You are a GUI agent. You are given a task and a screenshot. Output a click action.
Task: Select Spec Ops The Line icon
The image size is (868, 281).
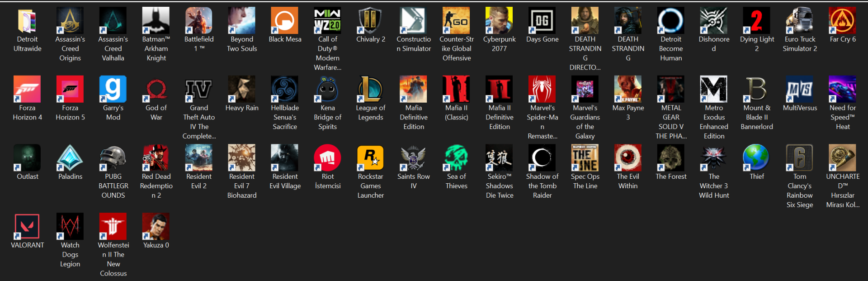click(585, 158)
